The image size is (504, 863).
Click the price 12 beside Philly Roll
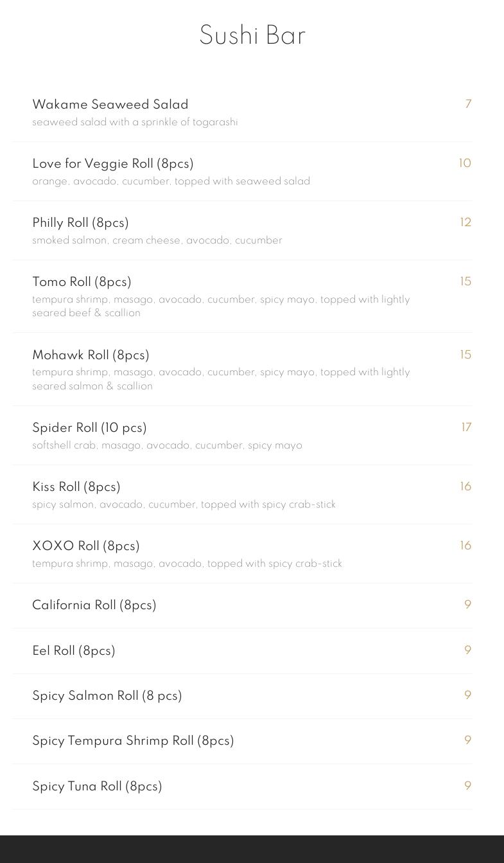click(x=465, y=222)
